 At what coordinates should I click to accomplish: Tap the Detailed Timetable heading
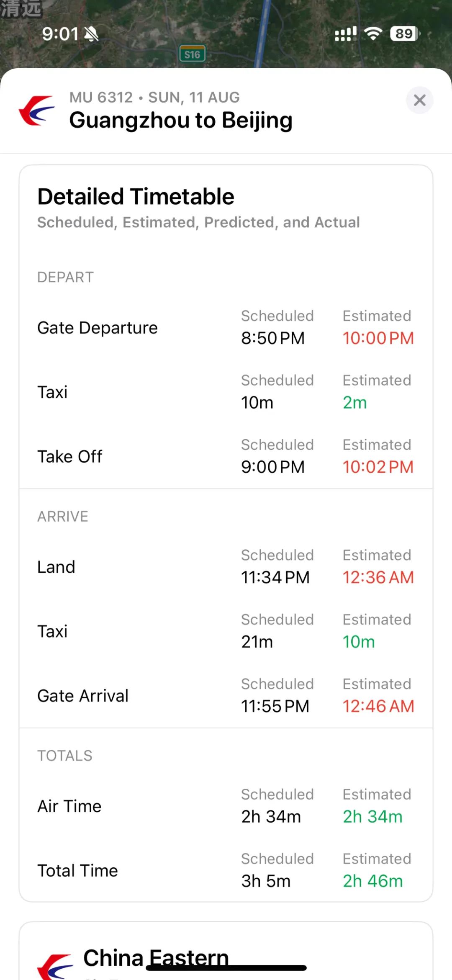click(136, 196)
